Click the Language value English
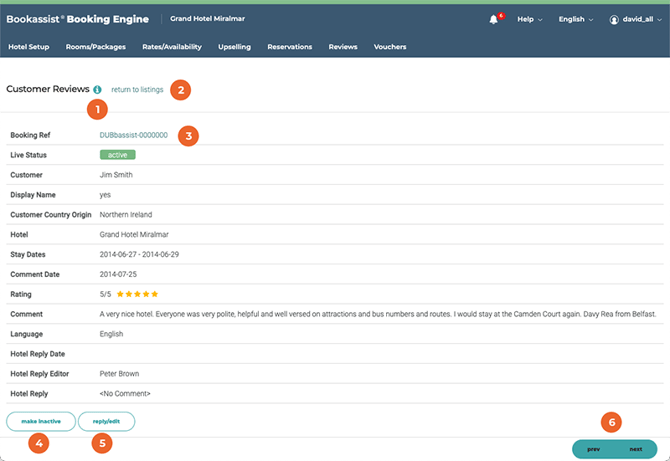The height and width of the screenshot is (461, 670). coord(111,334)
